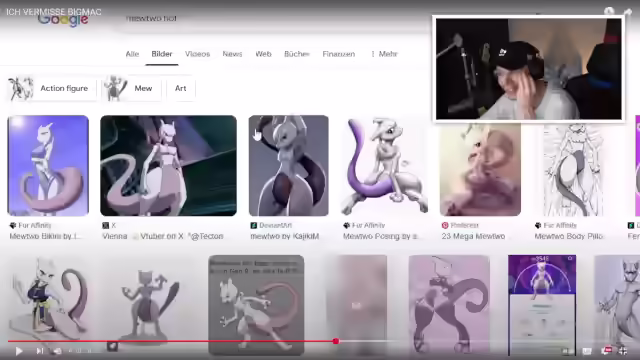Open the 'mewtwo by KajikiM' caption
Screen dimensions: 640x360
[x=284, y=236]
